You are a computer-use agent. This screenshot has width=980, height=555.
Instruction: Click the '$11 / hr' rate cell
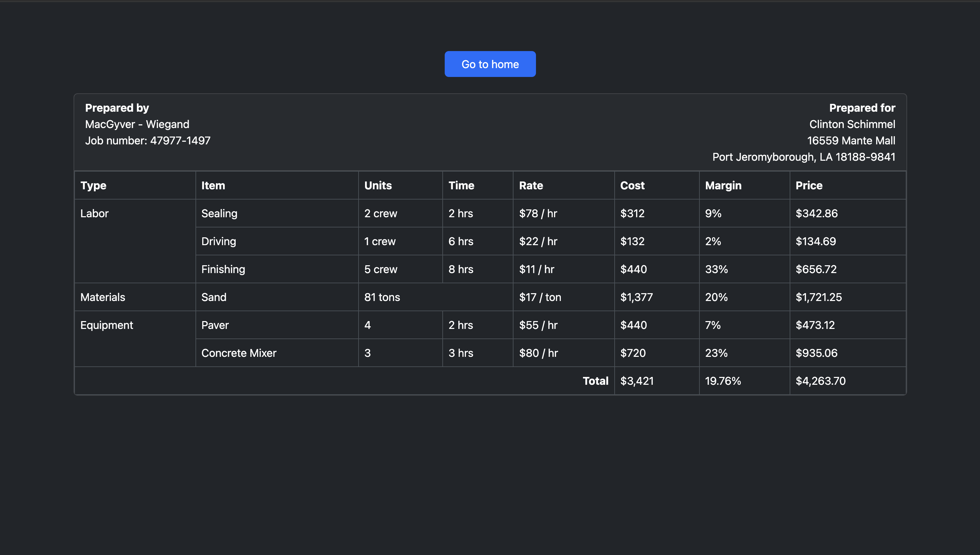tap(564, 269)
